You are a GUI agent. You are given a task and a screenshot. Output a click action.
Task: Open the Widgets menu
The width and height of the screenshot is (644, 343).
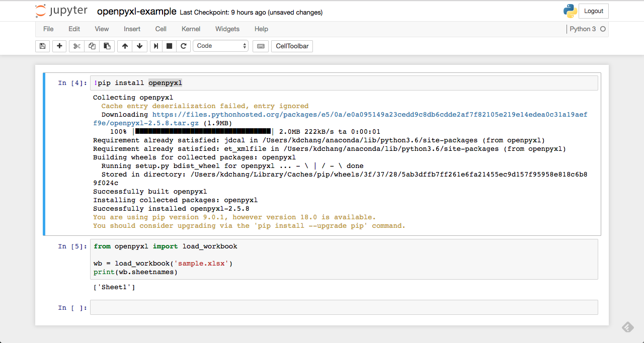click(x=227, y=29)
